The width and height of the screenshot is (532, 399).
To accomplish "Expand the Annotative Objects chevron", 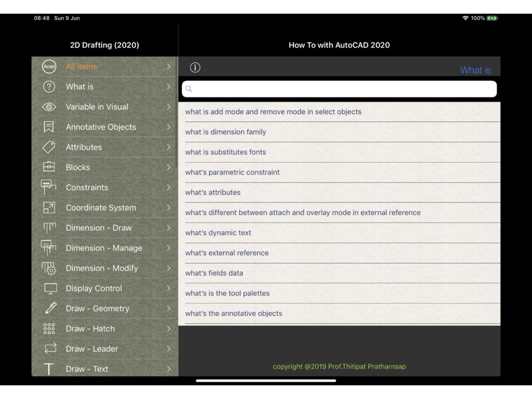I will 169,127.
